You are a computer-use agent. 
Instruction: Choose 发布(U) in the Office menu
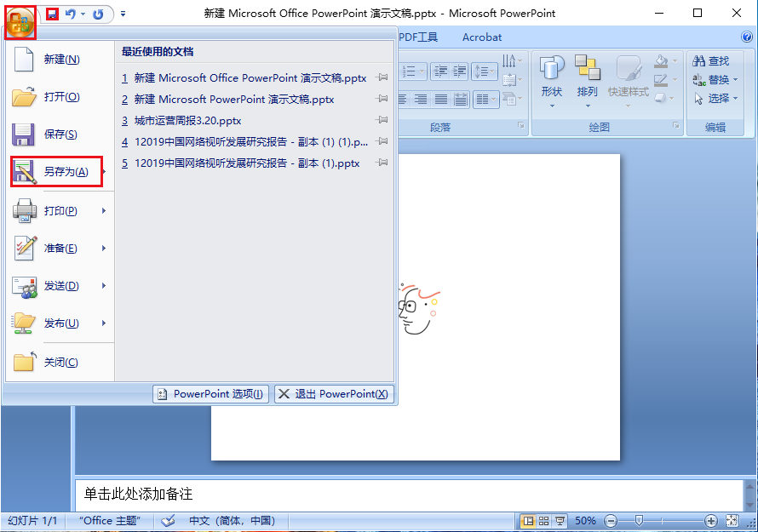(60, 323)
